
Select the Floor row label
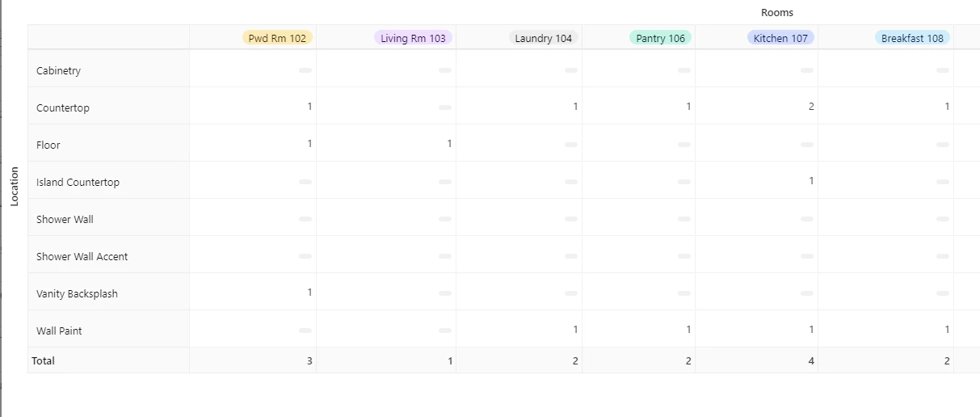[48, 145]
